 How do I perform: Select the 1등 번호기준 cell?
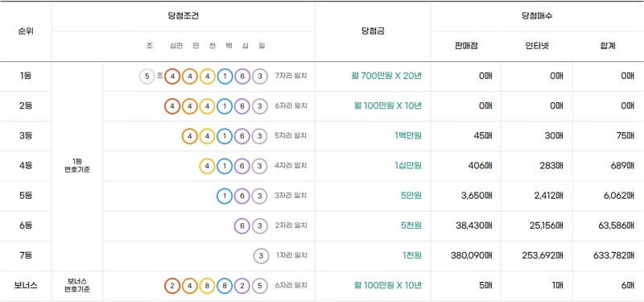click(77, 166)
